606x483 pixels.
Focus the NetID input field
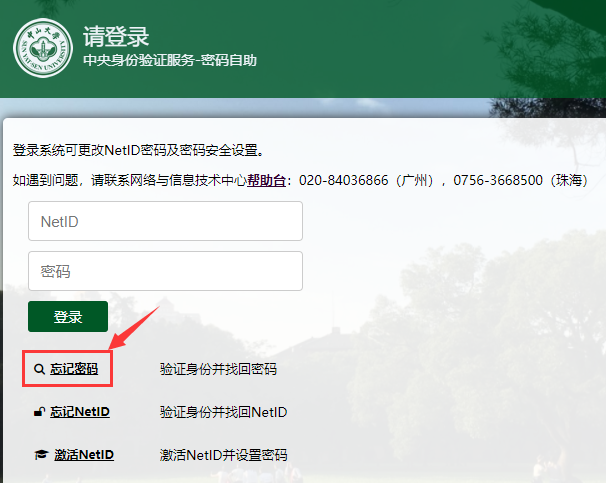click(x=165, y=221)
